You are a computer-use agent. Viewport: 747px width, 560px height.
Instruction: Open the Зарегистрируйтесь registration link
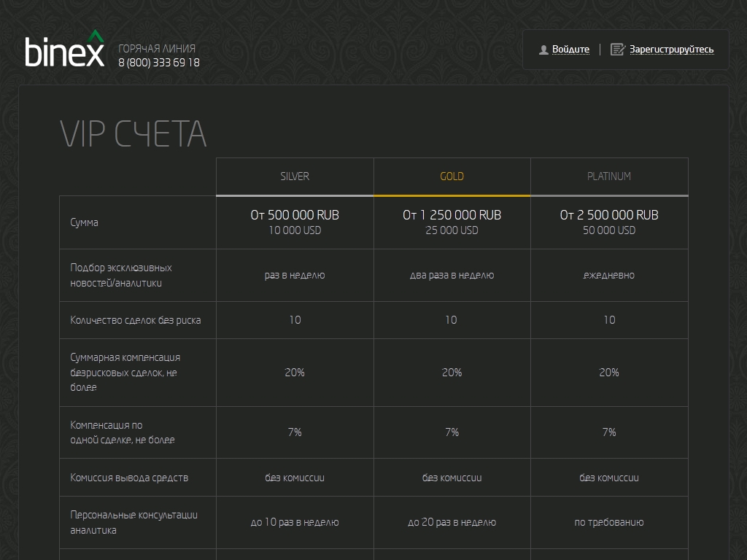pyautogui.click(x=672, y=50)
